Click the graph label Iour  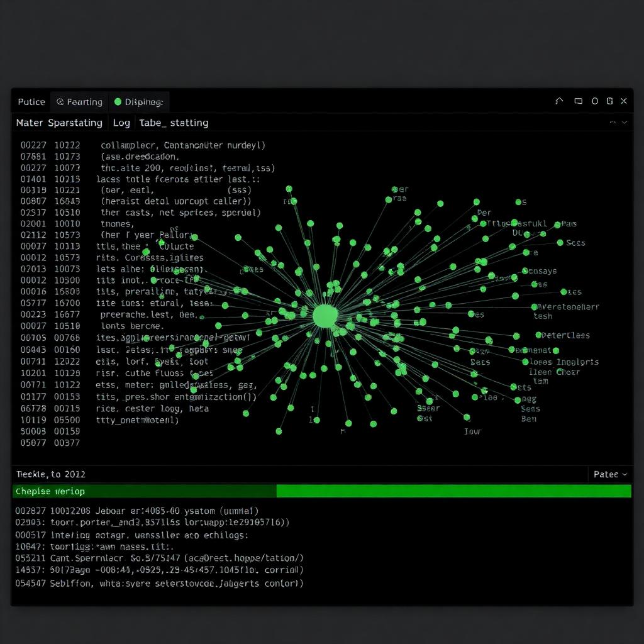[472, 431]
